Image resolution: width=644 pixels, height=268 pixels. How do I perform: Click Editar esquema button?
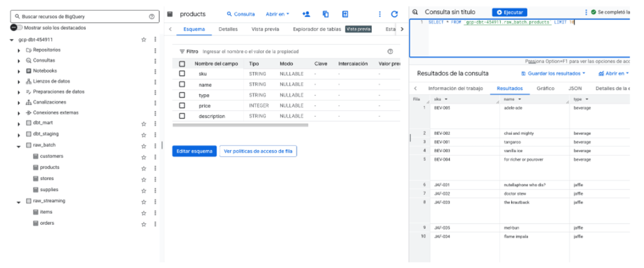[194, 151]
